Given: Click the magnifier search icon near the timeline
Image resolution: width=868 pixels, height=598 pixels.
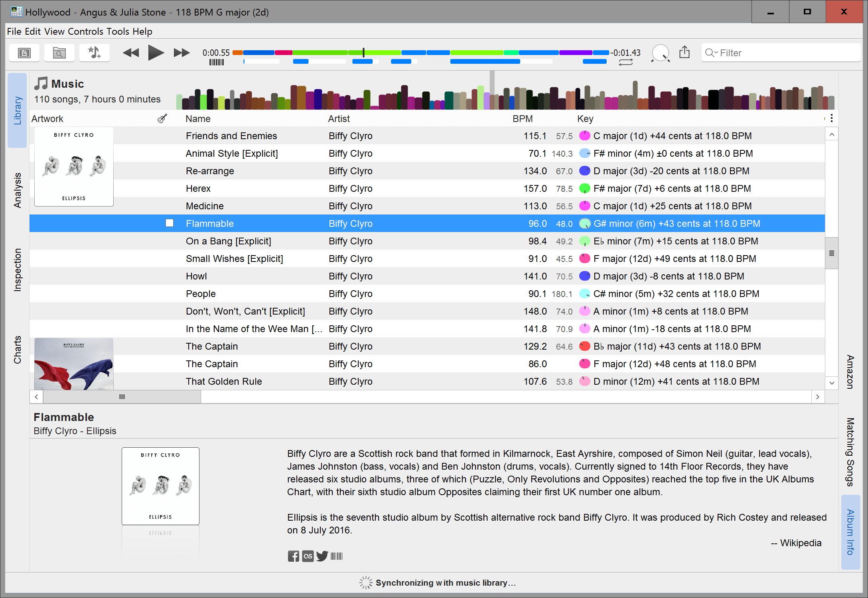Looking at the screenshot, I should (x=660, y=53).
